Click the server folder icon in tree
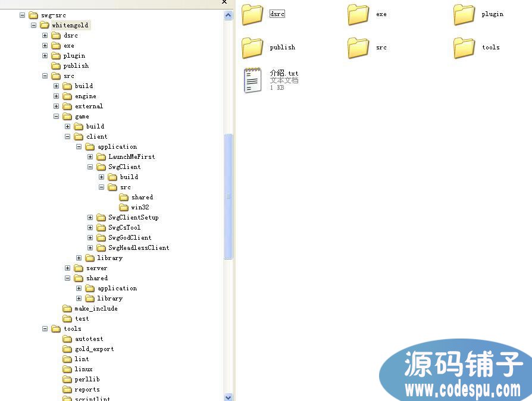The height and width of the screenshot is (401, 532). [79, 268]
